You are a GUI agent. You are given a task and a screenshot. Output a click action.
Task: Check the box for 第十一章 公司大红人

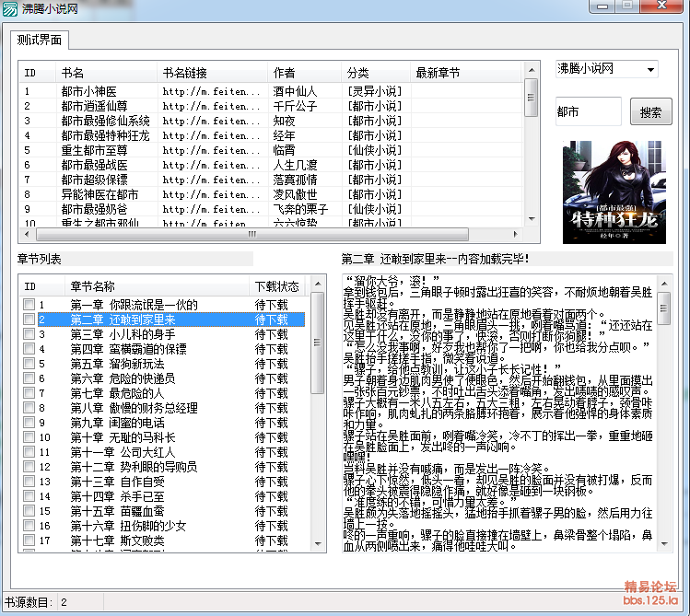coord(29,451)
